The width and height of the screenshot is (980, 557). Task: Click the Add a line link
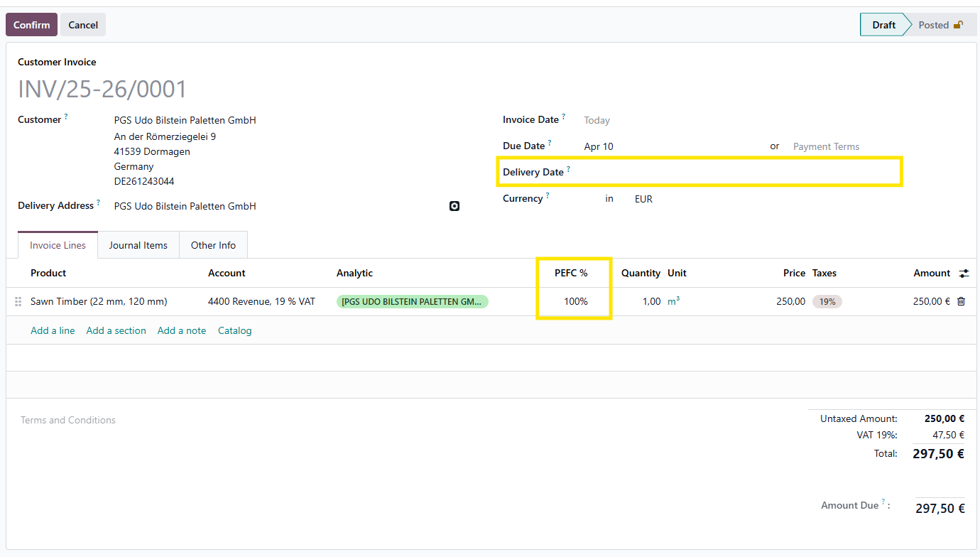coord(53,330)
